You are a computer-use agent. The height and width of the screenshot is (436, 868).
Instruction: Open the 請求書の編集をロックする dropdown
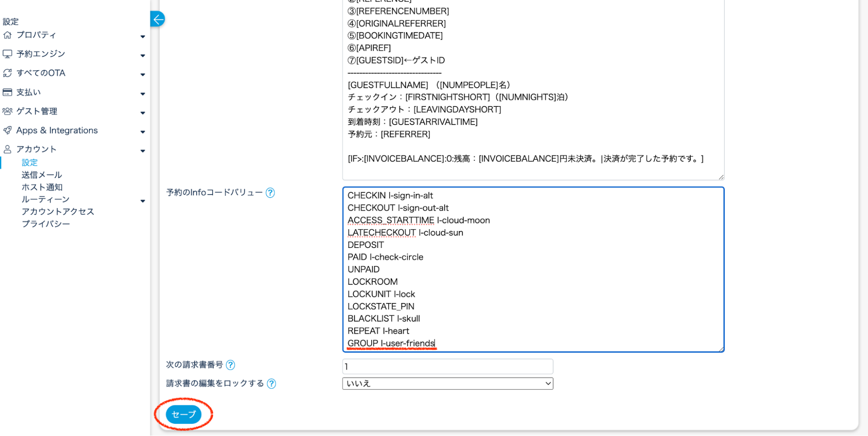point(447,383)
